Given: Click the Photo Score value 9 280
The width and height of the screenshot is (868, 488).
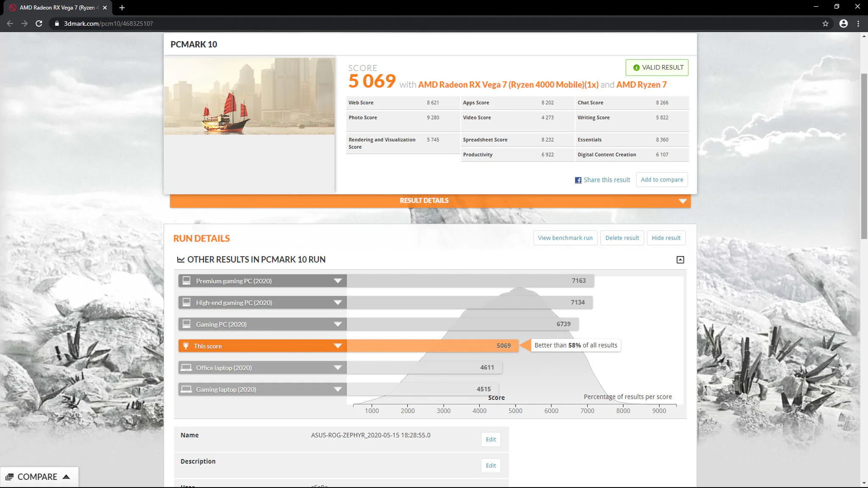Looking at the screenshot, I should tap(433, 118).
